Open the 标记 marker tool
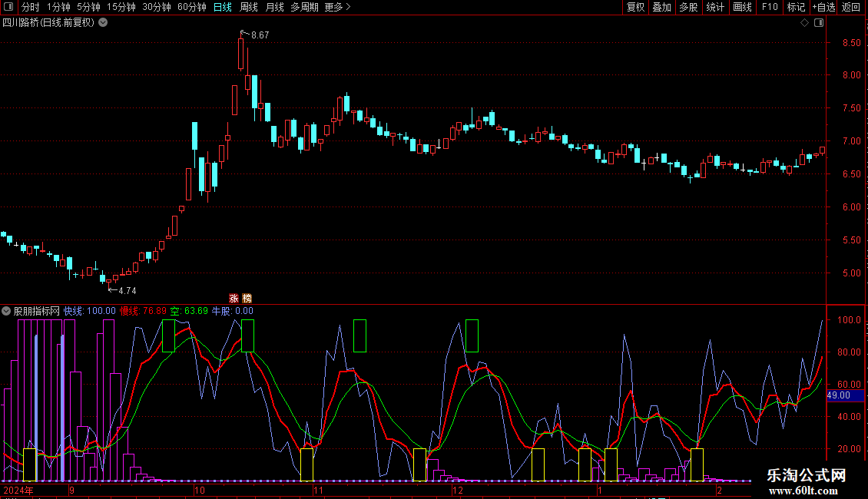Screen dimensions: 868x499 click(796, 8)
